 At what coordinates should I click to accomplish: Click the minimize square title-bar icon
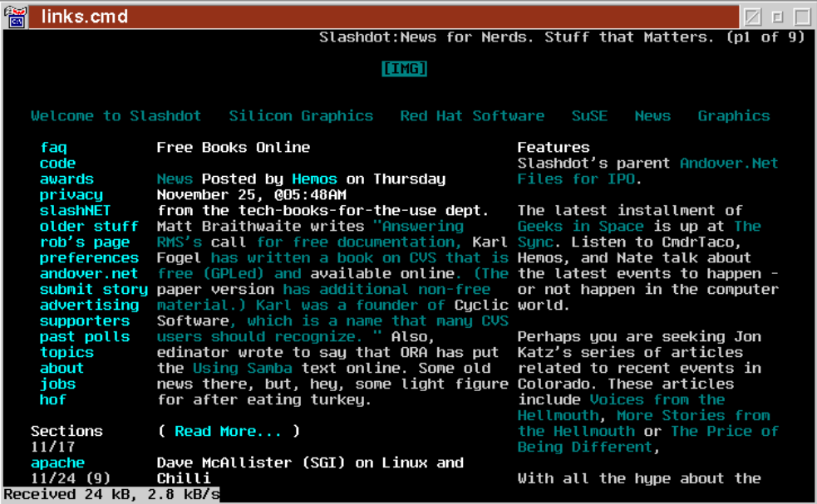pos(777,17)
